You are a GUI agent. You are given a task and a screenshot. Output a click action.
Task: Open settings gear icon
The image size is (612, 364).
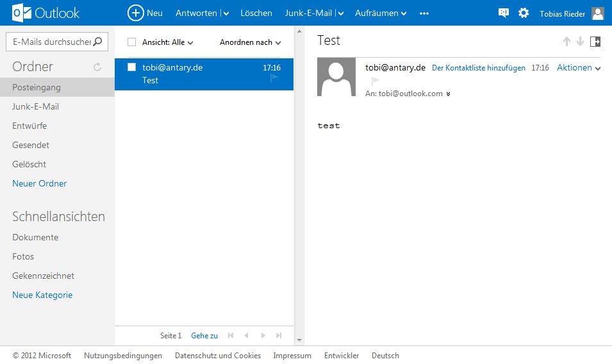524,13
